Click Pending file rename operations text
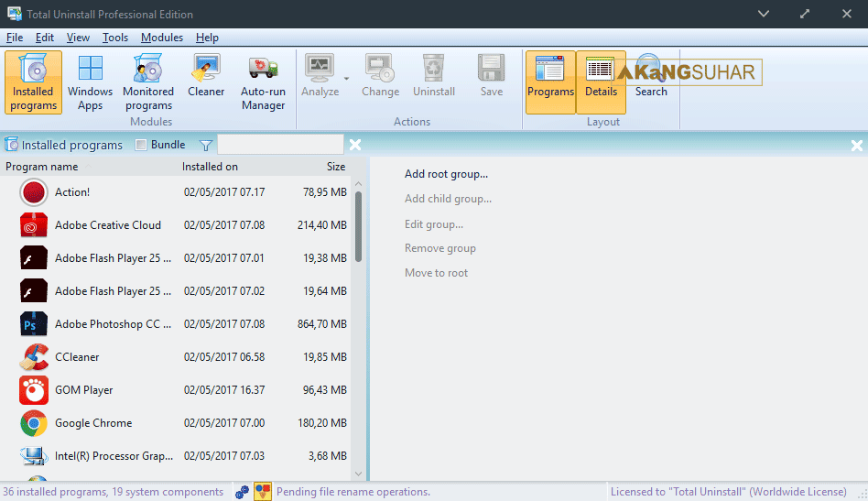 [353, 492]
